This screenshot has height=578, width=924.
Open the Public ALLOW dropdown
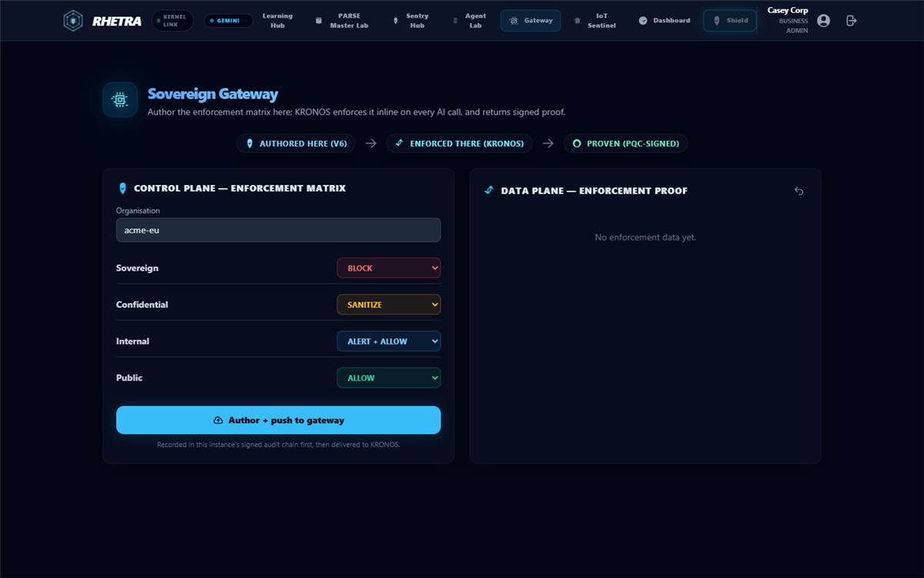[389, 378]
